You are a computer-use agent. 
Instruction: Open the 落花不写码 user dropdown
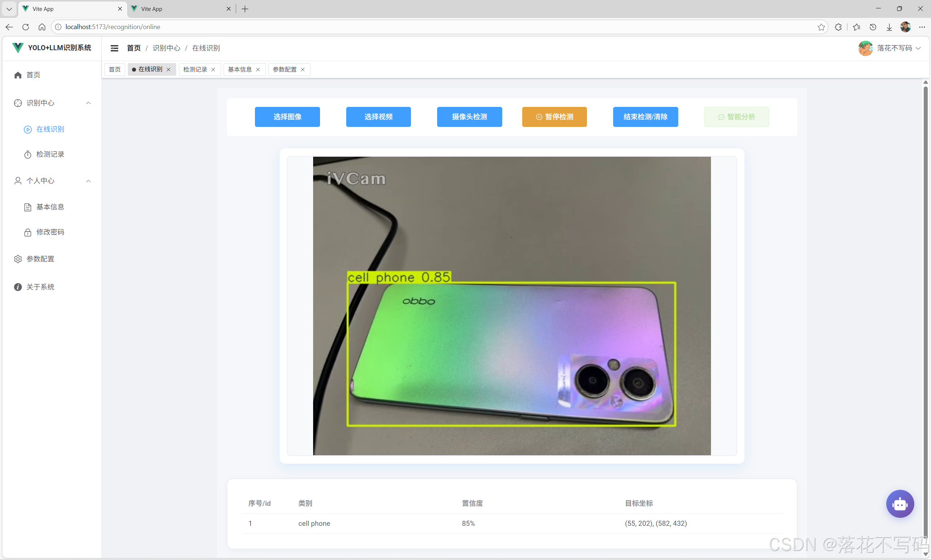[894, 48]
